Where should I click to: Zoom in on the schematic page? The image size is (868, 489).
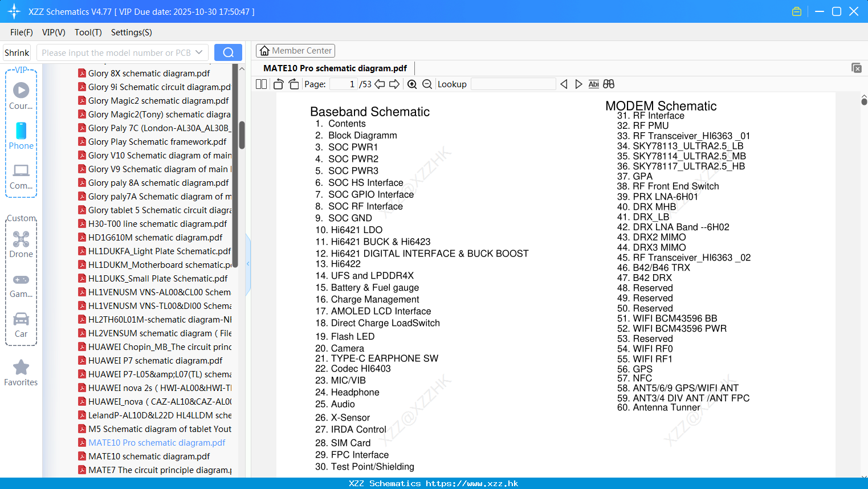point(412,84)
